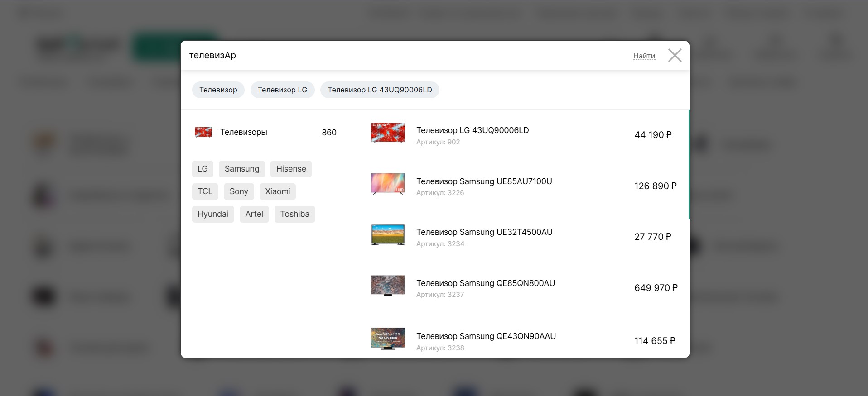Filter by Toshiba brand tag
868x396 pixels.
[x=294, y=214]
